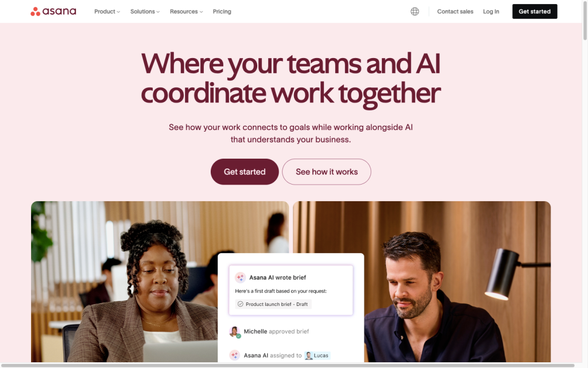The width and height of the screenshot is (588, 368).
Task: Click Michelle's avatar in the activity list
Action: tap(235, 332)
